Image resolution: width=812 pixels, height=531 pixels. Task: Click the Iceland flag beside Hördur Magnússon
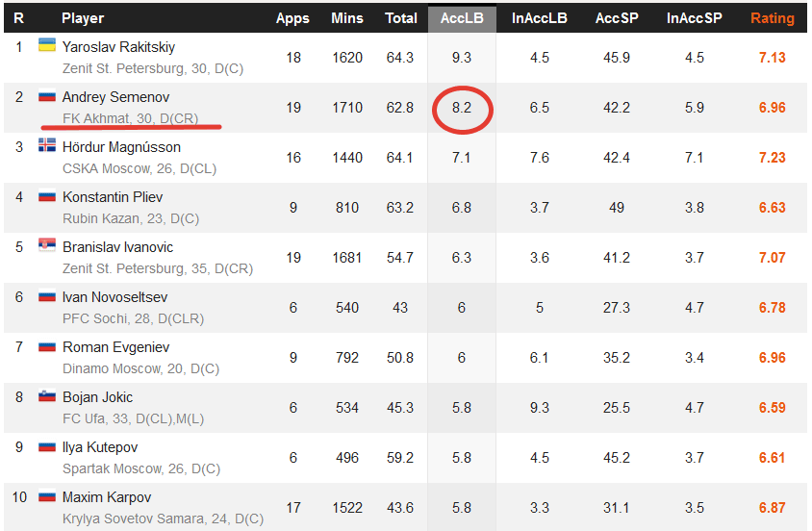click(x=47, y=145)
